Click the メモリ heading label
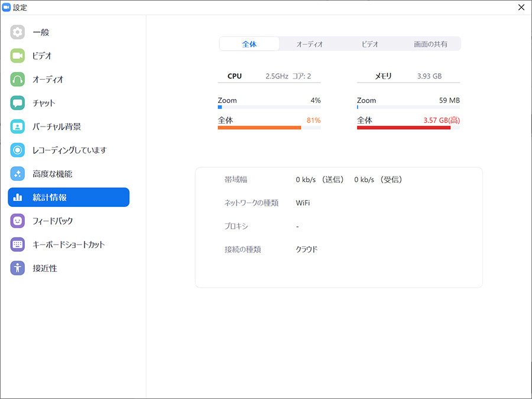 (383, 76)
